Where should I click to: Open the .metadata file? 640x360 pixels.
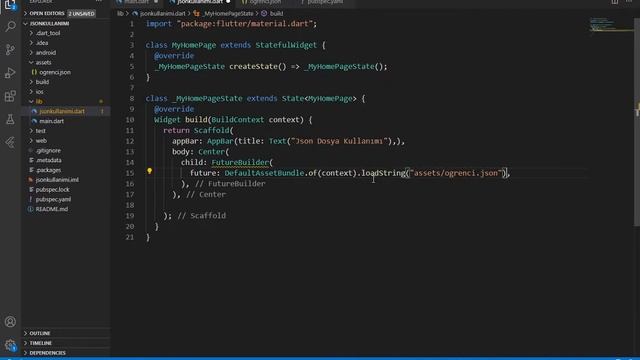point(49,160)
